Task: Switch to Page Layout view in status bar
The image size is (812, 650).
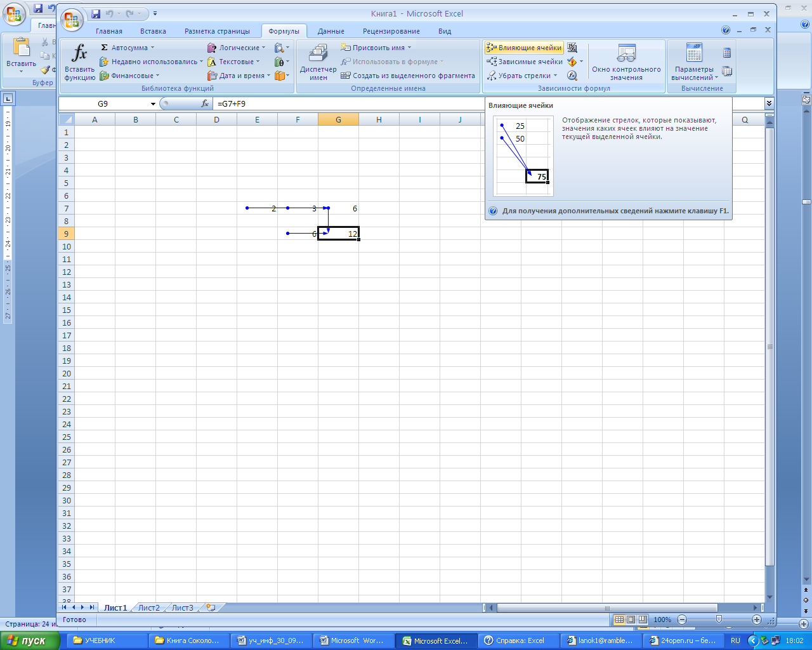Action: [631, 620]
